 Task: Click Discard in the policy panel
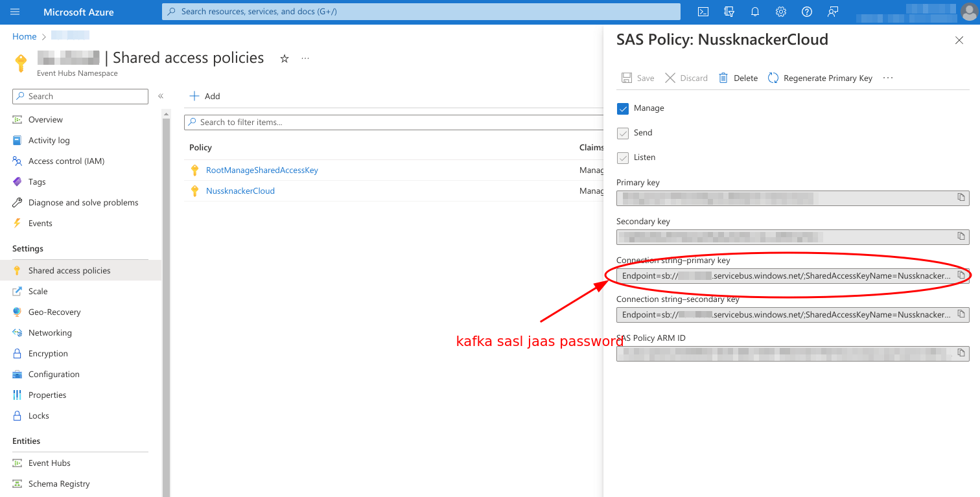pyautogui.click(x=686, y=78)
